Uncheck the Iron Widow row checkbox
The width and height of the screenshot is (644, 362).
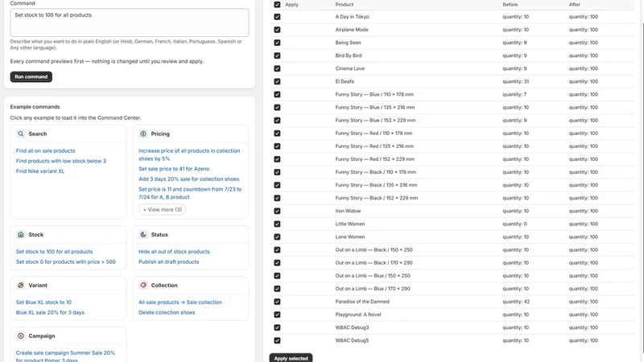pos(277,211)
